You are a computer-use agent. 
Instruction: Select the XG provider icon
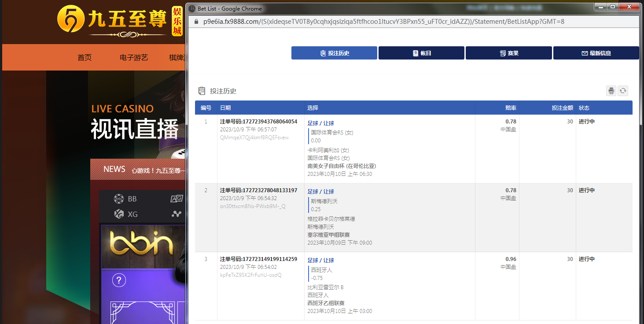click(x=119, y=214)
